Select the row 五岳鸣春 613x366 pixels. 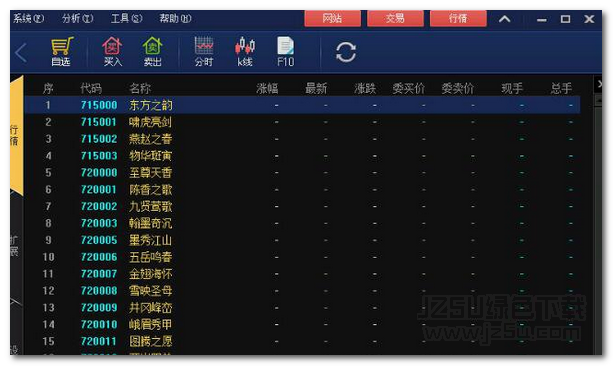(x=302, y=257)
